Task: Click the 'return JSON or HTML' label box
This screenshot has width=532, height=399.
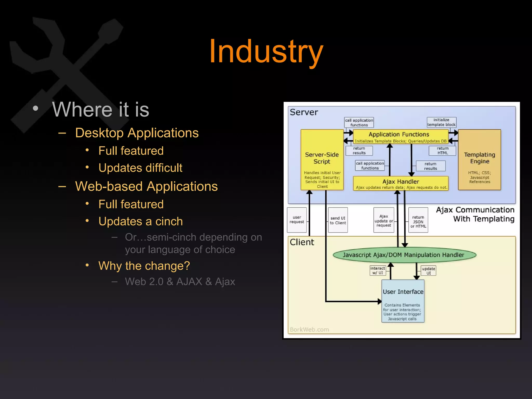Action: [418, 220]
